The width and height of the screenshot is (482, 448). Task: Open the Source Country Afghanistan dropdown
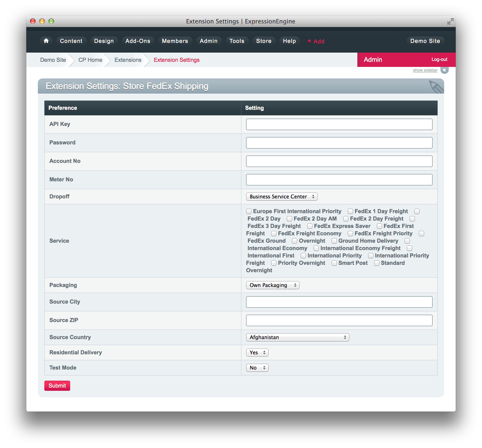tap(298, 337)
